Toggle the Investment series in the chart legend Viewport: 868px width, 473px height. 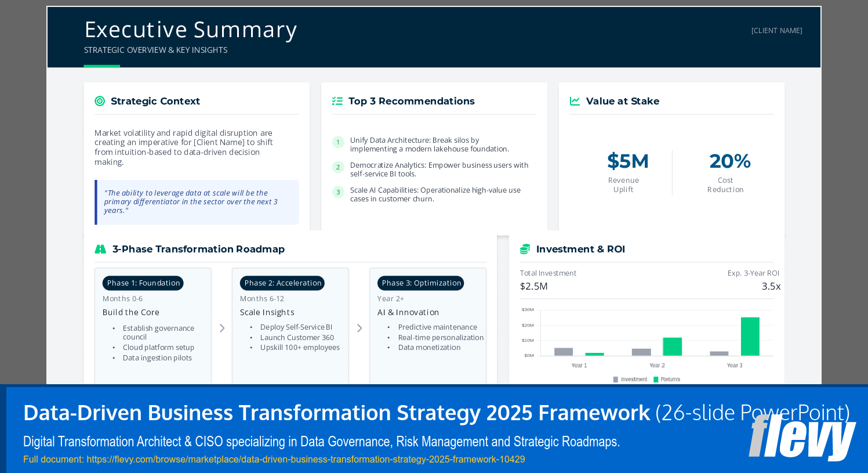click(630, 379)
